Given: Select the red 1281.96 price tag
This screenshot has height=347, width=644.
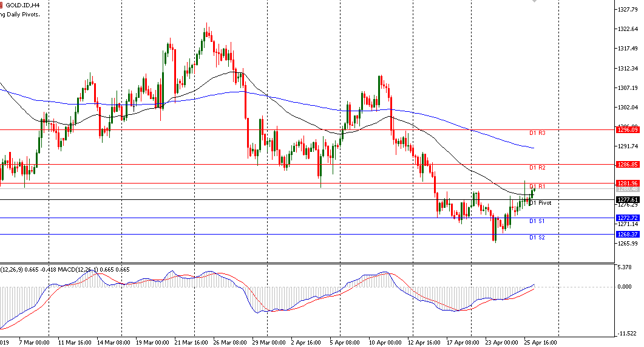Looking at the screenshot, I should point(627,184).
